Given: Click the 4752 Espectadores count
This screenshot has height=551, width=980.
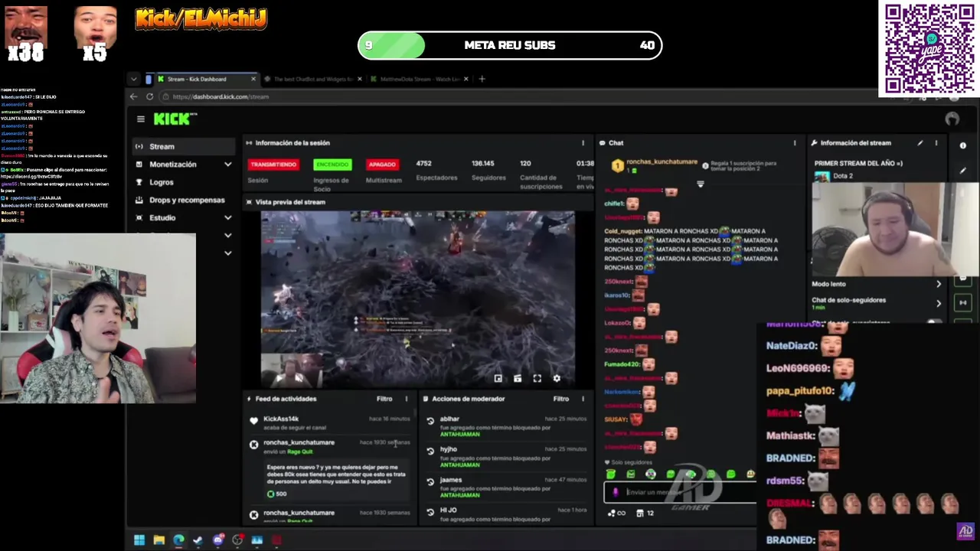Looking at the screenshot, I should pos(424,164).
